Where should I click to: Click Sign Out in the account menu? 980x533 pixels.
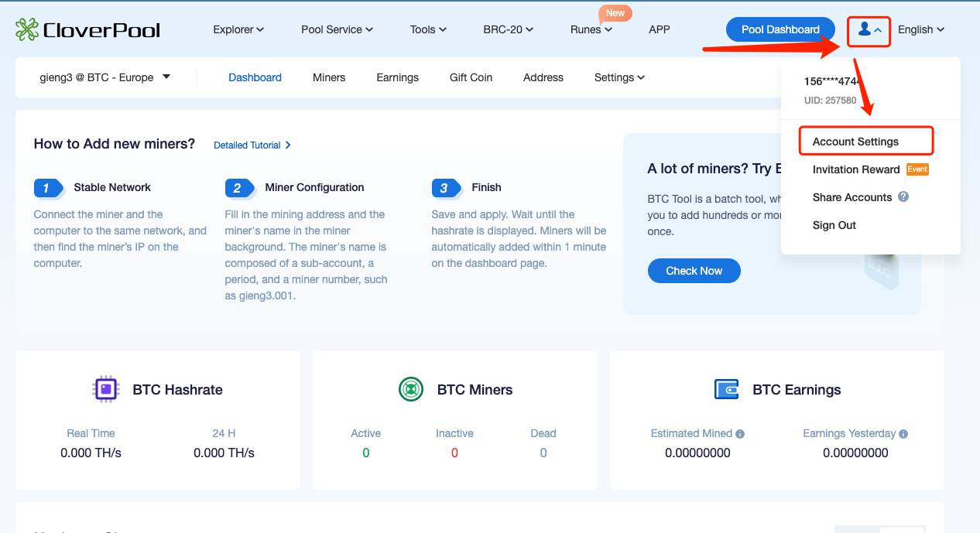tap(833, 225)
